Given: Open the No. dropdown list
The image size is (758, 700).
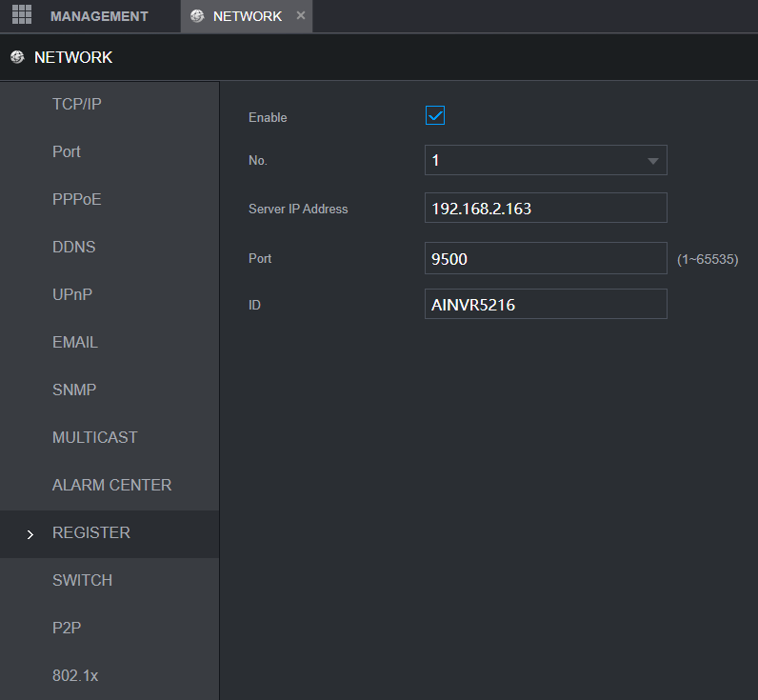Looking at the screenshot, I should (x=546, y=161).
